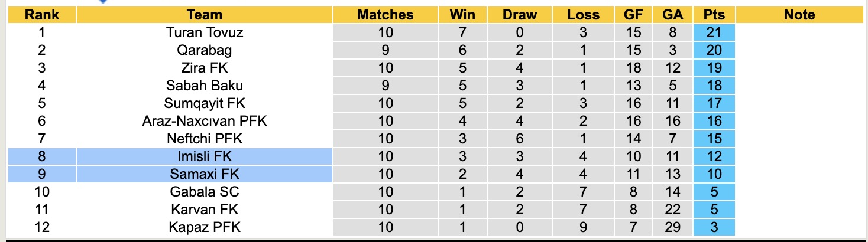Click the Note column header
868x242 pixels.
799,15
